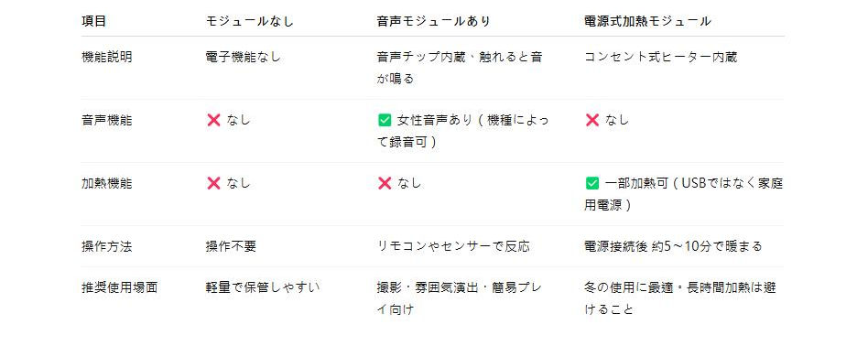Select the 項目 column header

coord(93,22)
